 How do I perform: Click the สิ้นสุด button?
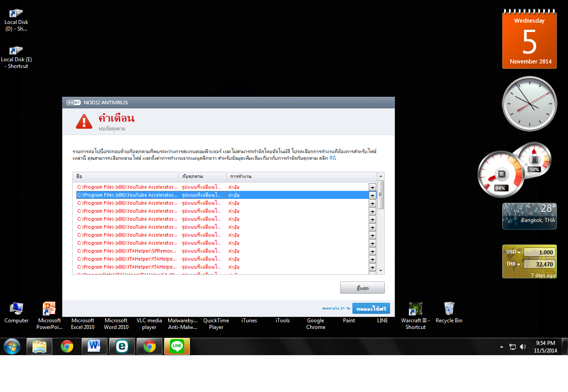(363, 288)
